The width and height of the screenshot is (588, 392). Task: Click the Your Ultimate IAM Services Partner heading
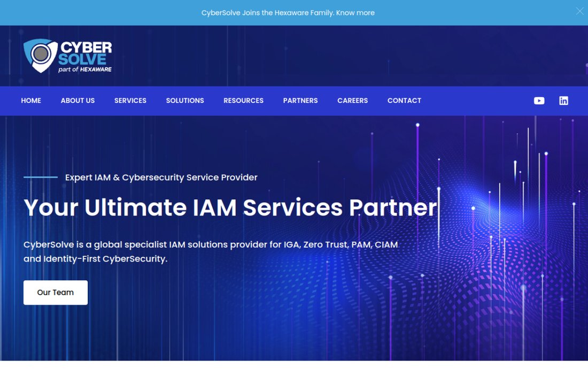(230, 207)
